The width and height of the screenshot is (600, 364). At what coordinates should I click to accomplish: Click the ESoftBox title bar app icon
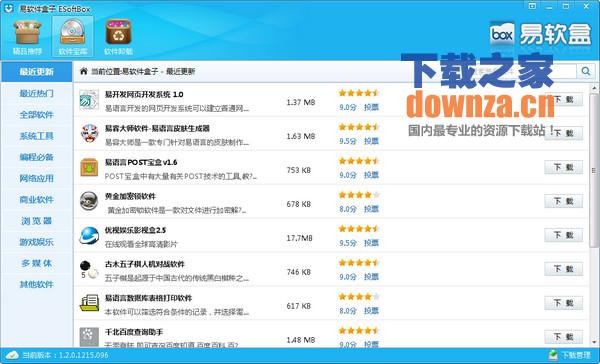pyautogui.click(x=8, y=8)
